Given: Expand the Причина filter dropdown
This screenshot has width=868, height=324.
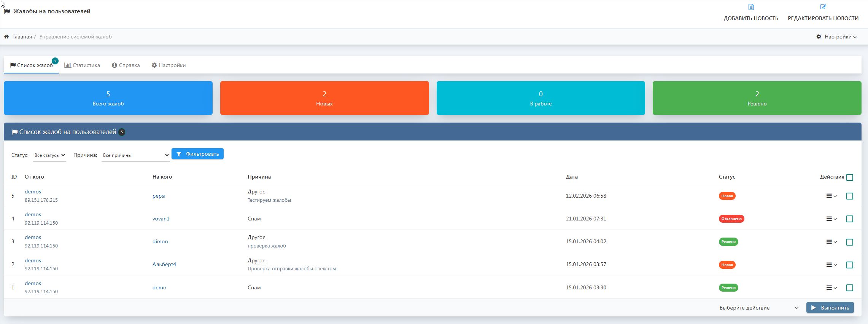Looking at the screenshot, I should coord(135,155).
